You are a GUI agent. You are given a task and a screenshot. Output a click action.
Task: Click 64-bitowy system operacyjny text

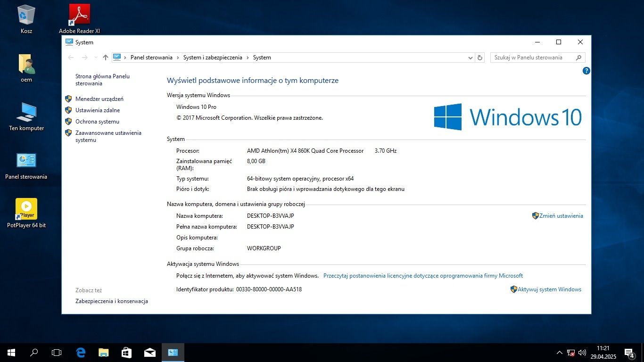point(300,179)
